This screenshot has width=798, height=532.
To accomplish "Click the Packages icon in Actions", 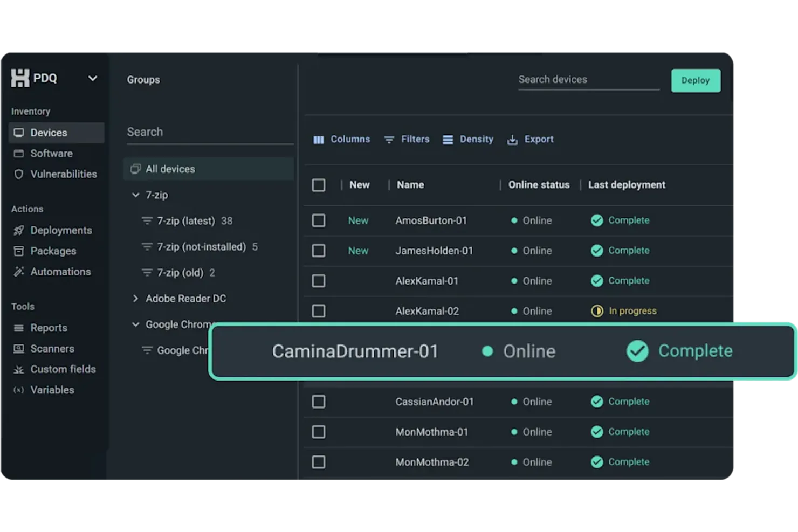I will 18,251.
